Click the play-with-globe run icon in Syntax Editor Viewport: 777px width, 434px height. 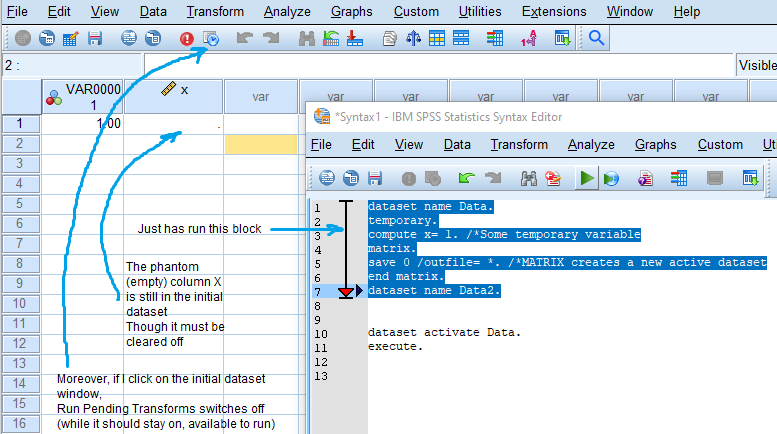pos(611,178)
